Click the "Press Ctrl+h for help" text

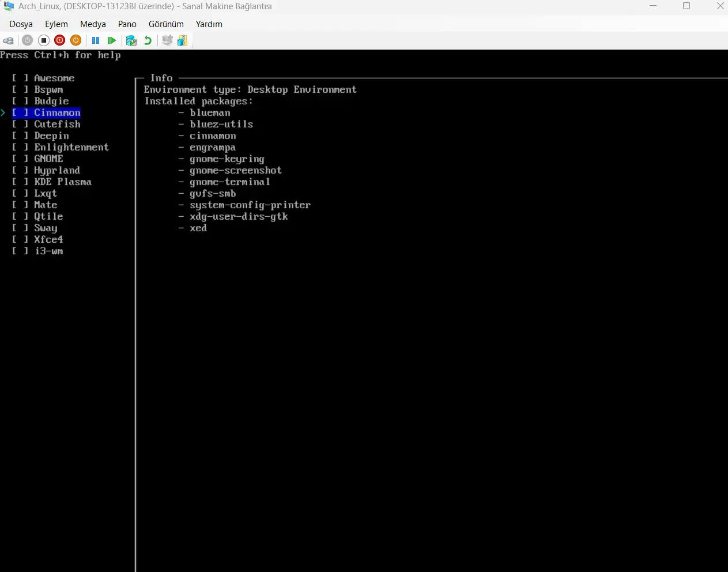(x=61, y=55)
